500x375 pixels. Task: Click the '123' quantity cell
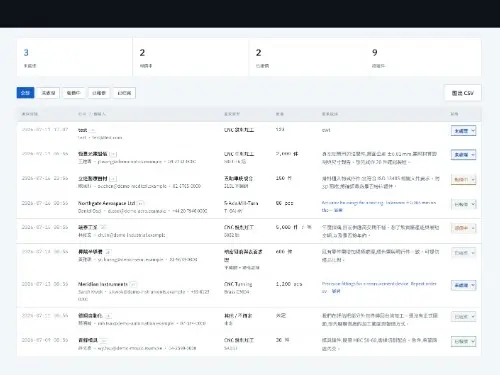(x=280, y=129)
